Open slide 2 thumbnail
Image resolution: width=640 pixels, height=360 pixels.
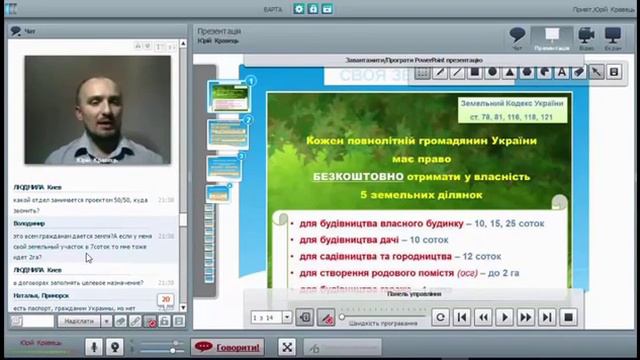(x=227, y=134)
